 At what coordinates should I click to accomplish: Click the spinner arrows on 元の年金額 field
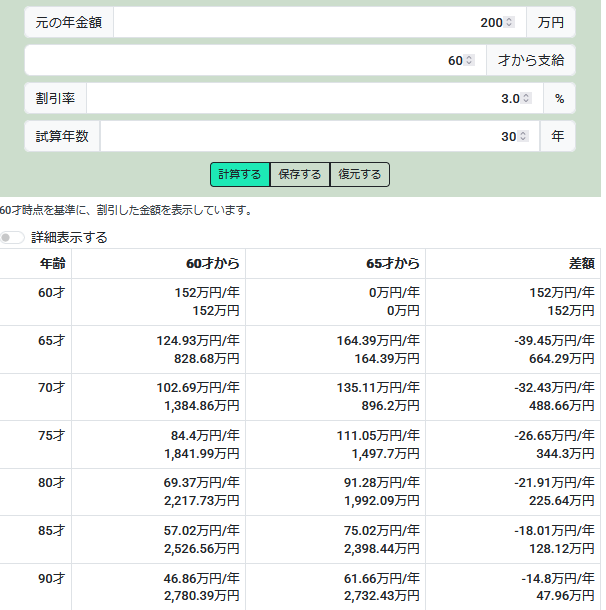pos(510,22)
